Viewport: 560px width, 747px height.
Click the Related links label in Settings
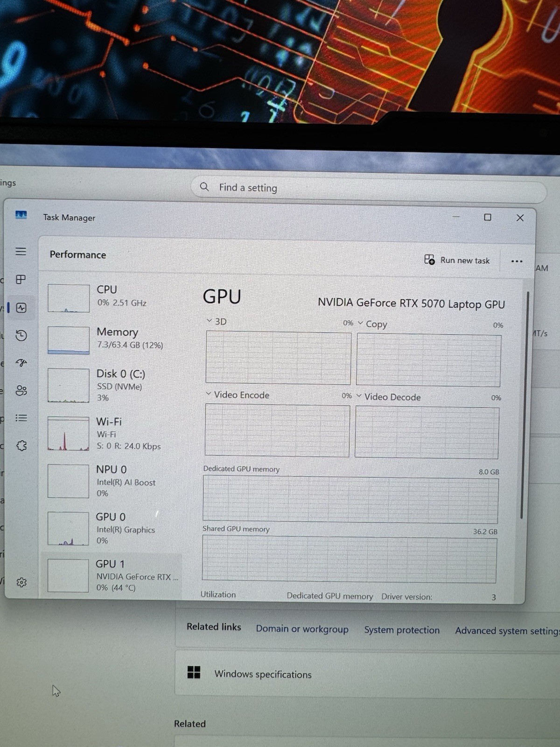pos(214,627)
